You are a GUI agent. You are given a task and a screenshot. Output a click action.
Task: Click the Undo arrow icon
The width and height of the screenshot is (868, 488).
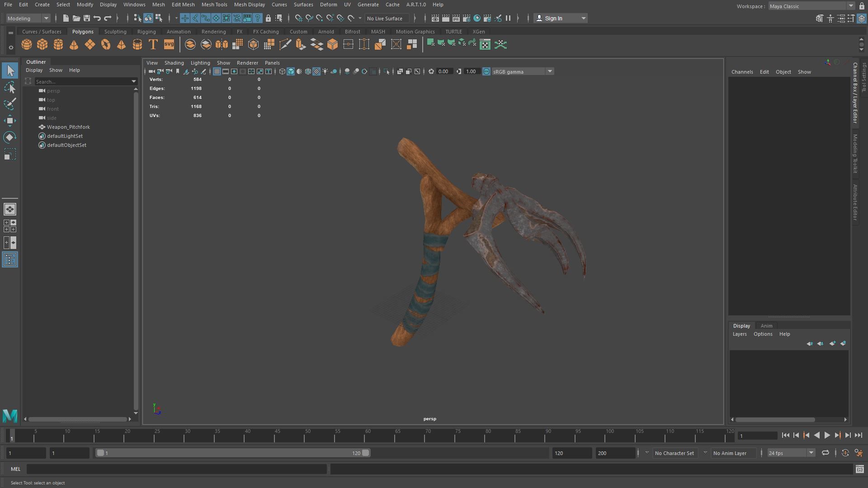(97, 18)
